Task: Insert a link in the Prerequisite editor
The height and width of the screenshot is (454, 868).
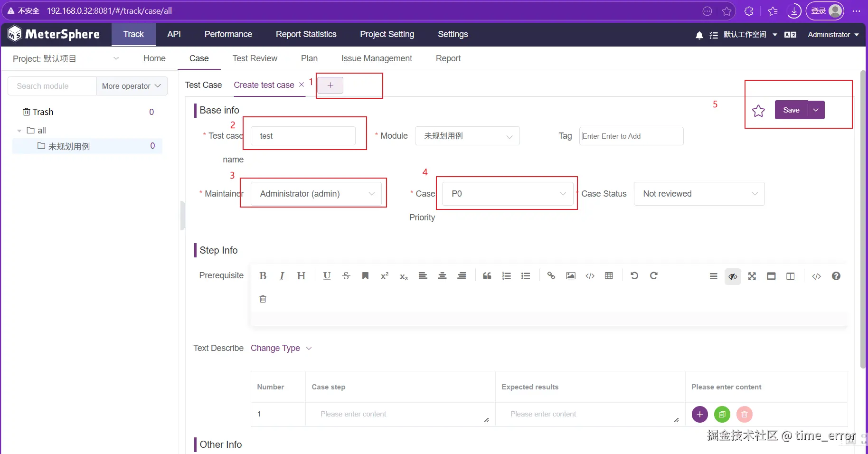Action: [x=551, y=276]
